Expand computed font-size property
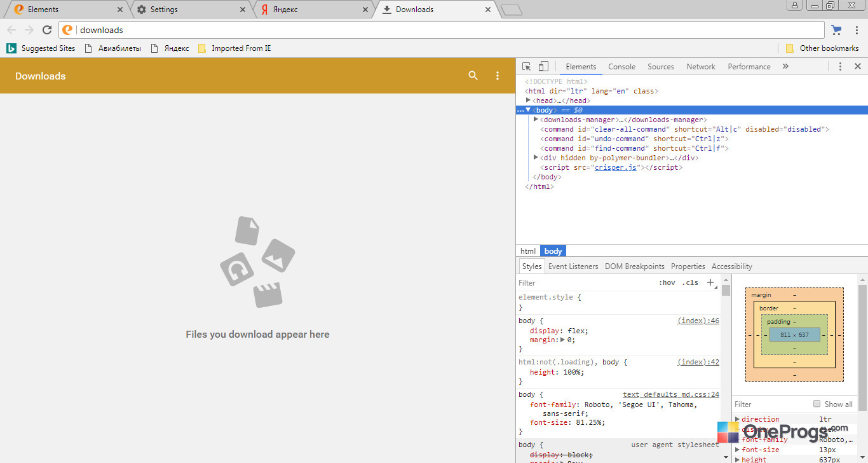 coord(738,450)
